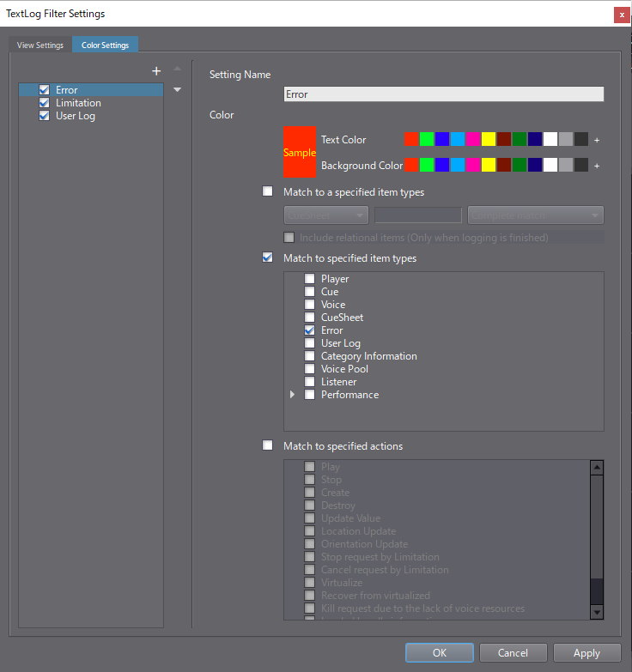This screenshot has height=672, width=632.
Task: Click the Apply button
Action: coord(586,652)
